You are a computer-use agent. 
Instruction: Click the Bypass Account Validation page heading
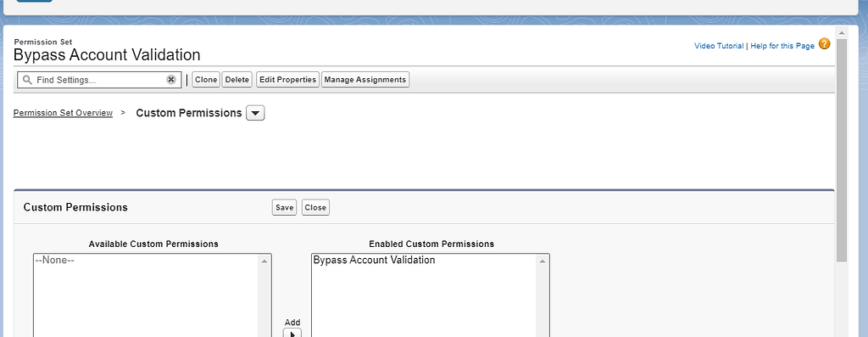107,55
